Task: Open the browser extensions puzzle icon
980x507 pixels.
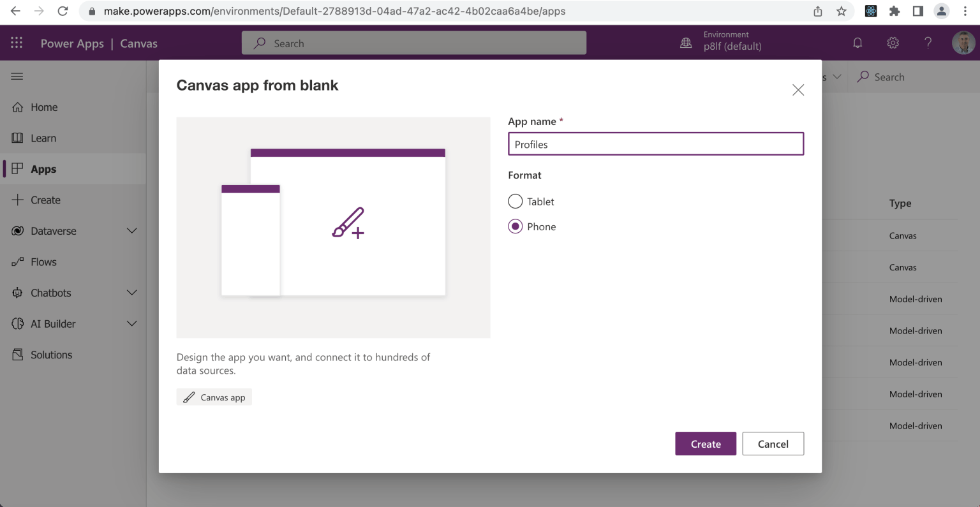Action: [895, 11]
